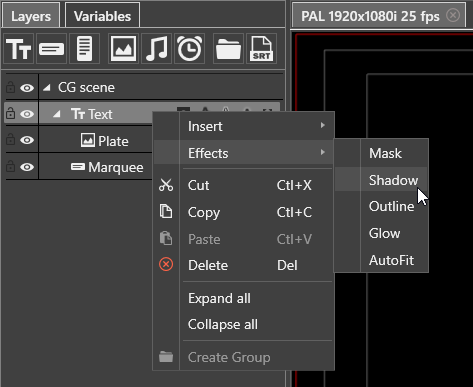Screen dimensions: 473x387
Task: Collapse the CG scene tree node
Action: tap(47, 88)
